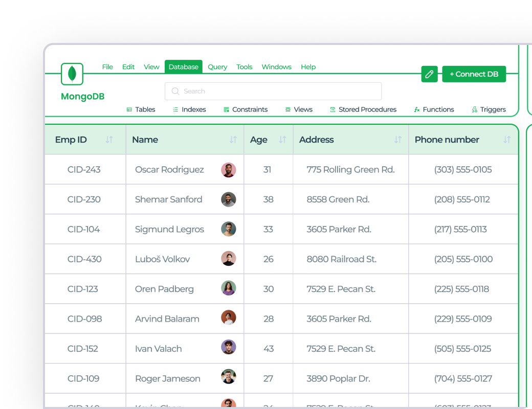Click the name Sigmund Legros

[x=170, y=230]
